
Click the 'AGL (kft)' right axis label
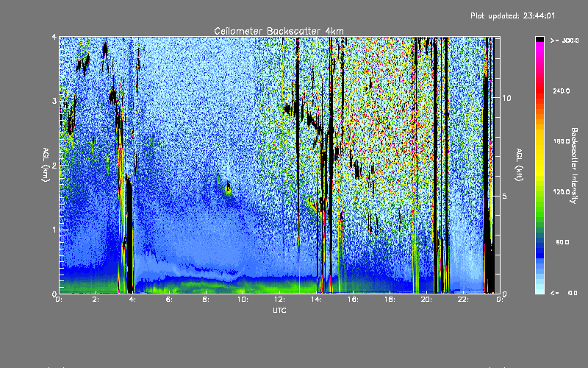520,164
